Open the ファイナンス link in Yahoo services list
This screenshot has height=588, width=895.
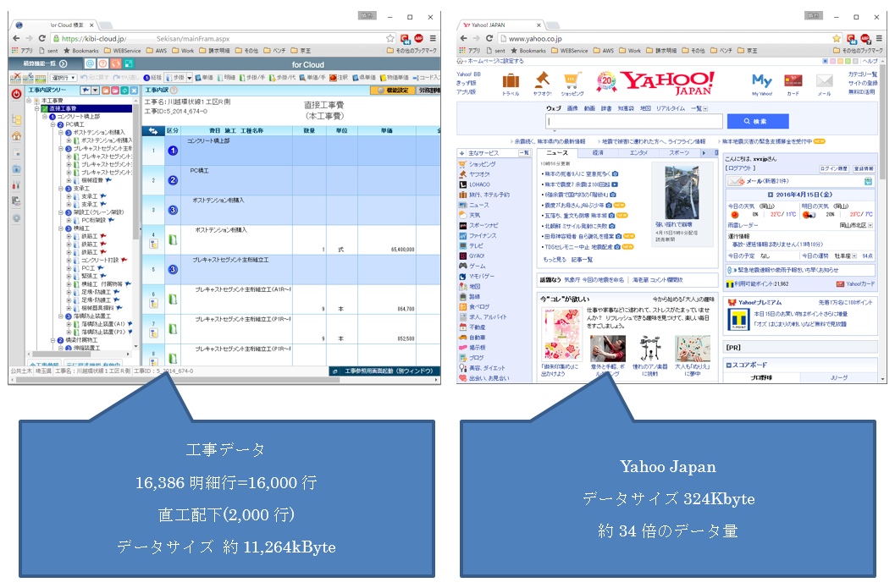pyautogui.click(x=483, y=235)
